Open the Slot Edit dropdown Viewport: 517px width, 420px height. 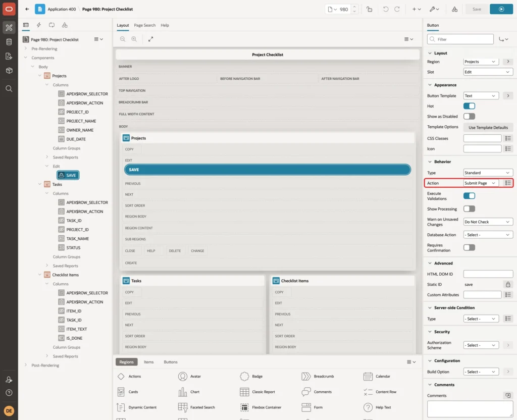tap(488, 72)
